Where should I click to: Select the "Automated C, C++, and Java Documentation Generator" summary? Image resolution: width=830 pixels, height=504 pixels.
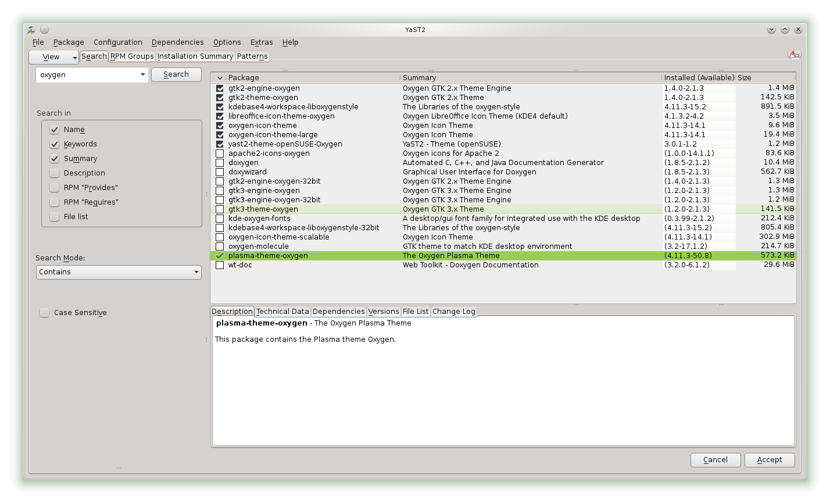click(503, 163)
